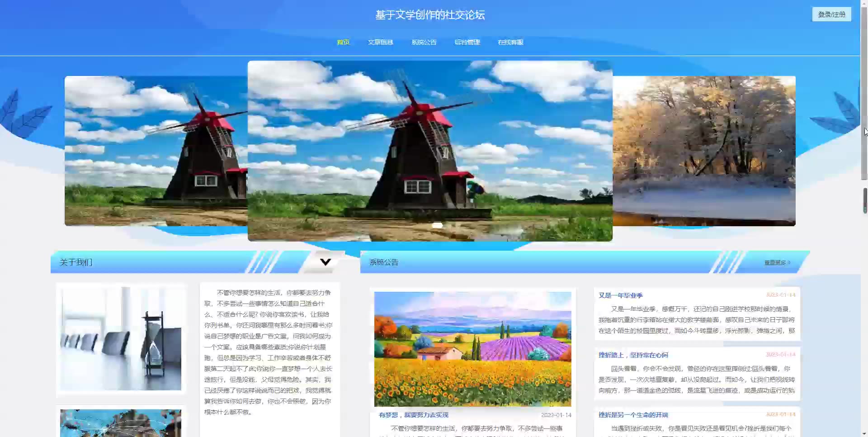Click the date 2023-01-14 under sunflower image

(556, 415)
